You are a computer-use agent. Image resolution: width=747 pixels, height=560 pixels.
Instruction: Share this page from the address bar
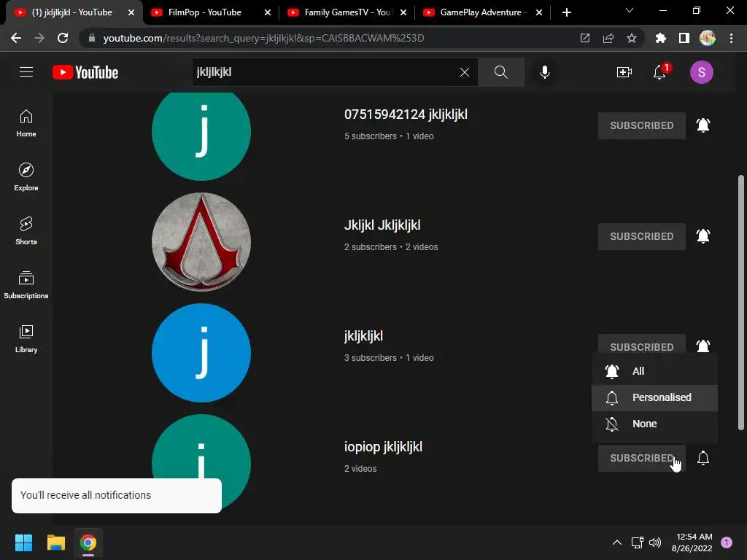608,38
